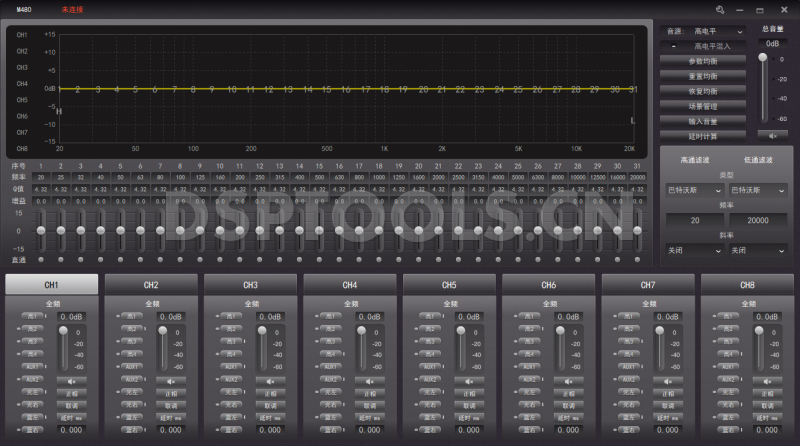Screen dimensions: 800x446
Task: Click the CH4 volume fader knob
Action: click(361, 331)
